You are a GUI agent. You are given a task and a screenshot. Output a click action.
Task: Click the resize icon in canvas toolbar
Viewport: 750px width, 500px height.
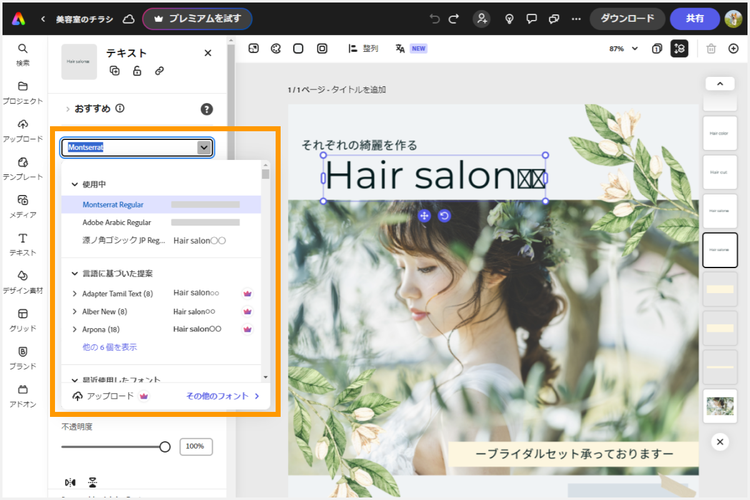pyautogui.click(x=254, y=48)
